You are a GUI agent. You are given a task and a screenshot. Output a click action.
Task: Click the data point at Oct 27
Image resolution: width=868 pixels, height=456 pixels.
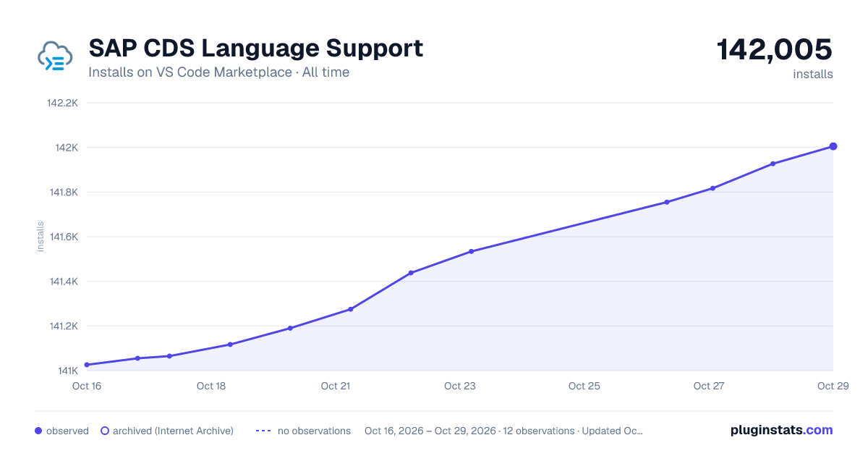[712, 188]
